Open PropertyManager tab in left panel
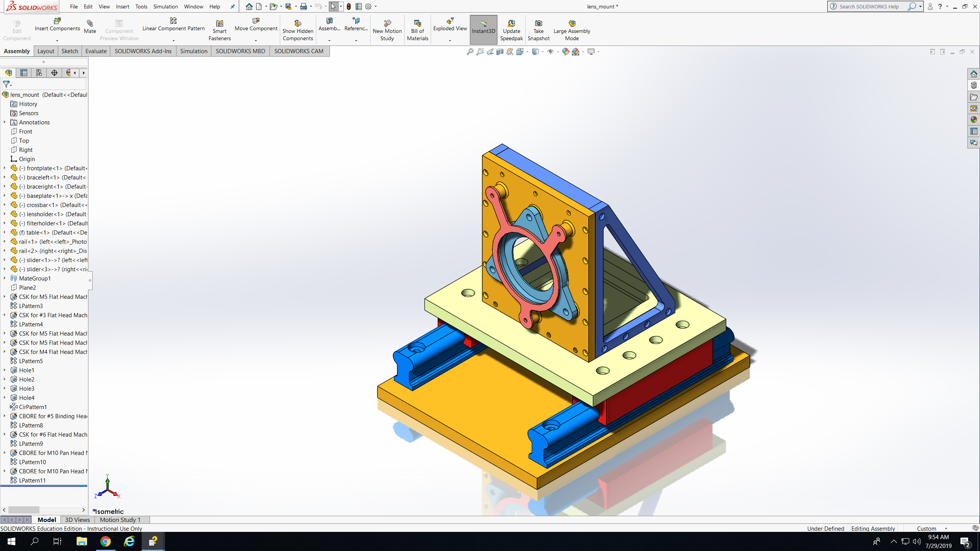980x551 pixels. (x=24, y=73)
